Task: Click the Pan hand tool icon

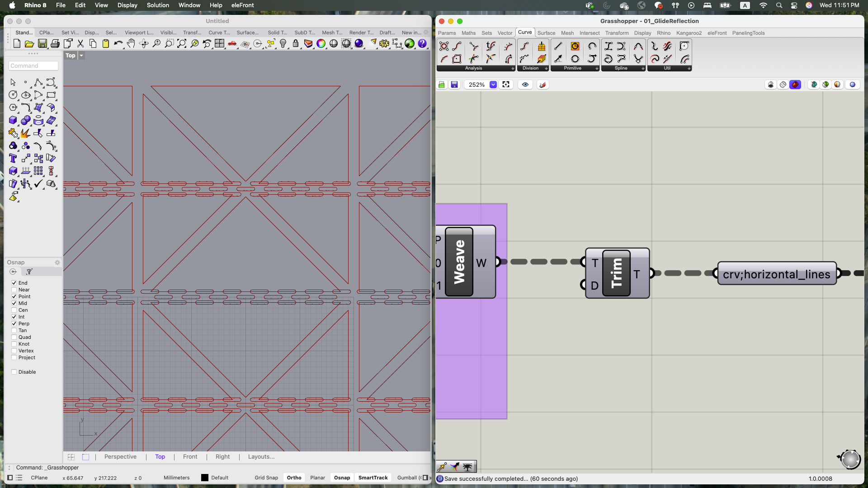Action: click(x=131, y=43)
